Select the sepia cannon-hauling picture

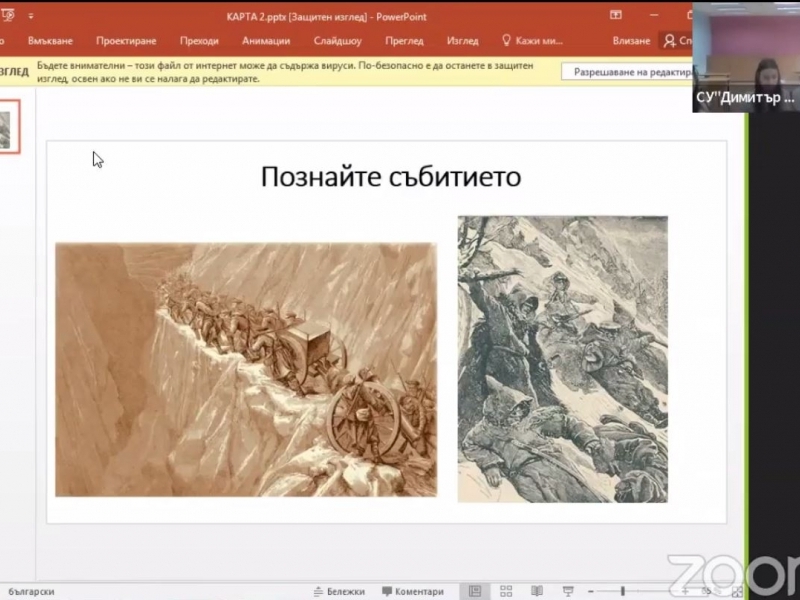point(246,370)
